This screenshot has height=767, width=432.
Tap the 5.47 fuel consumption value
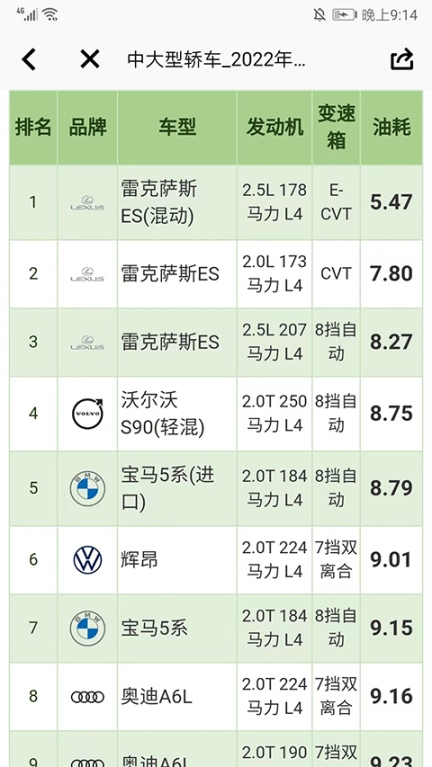tap(391, 202)
